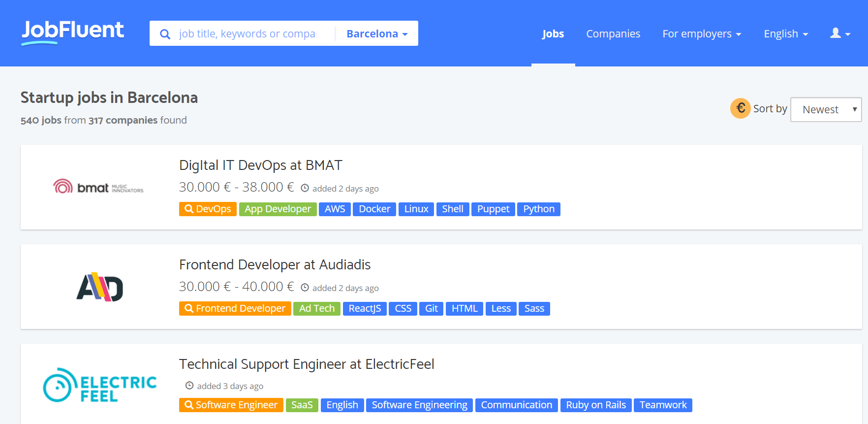
Task: Go to the Jobs tab
Action: pyautogui.click(x=553, y=33)
